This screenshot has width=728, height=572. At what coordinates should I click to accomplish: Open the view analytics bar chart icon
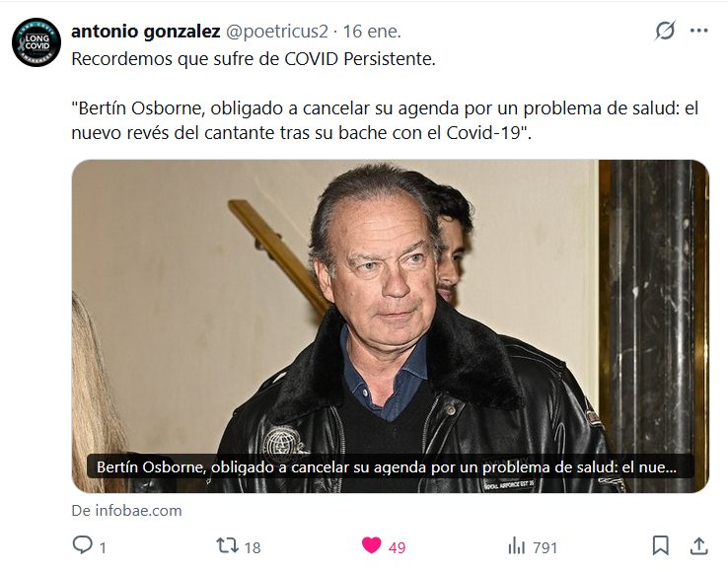pyautogui.click(x=516, y=545)
